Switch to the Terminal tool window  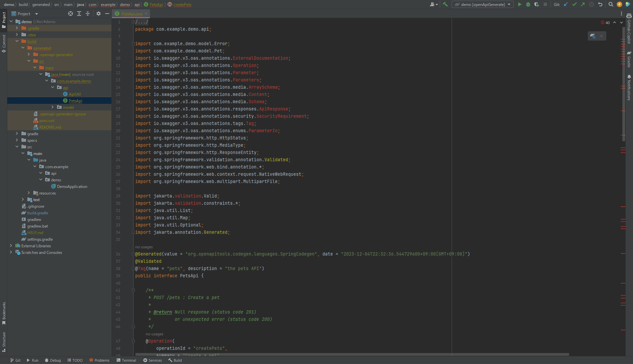[126, 360]
